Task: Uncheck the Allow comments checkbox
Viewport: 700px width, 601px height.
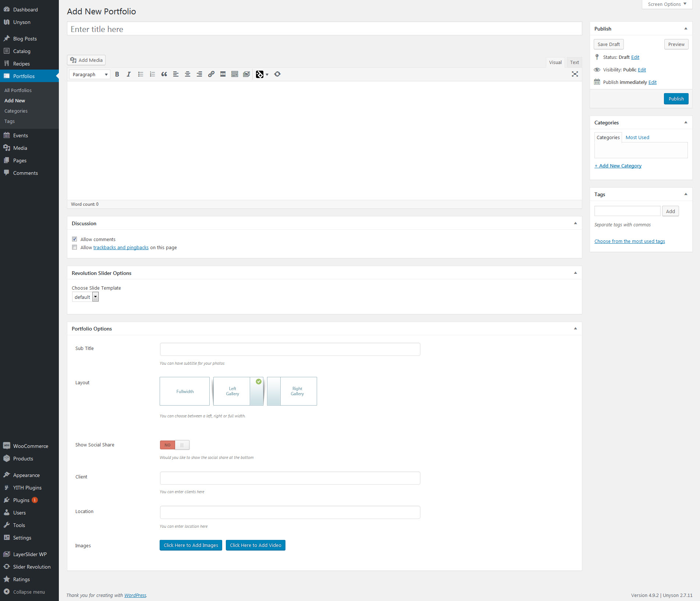Action: [x=75, y=239]
